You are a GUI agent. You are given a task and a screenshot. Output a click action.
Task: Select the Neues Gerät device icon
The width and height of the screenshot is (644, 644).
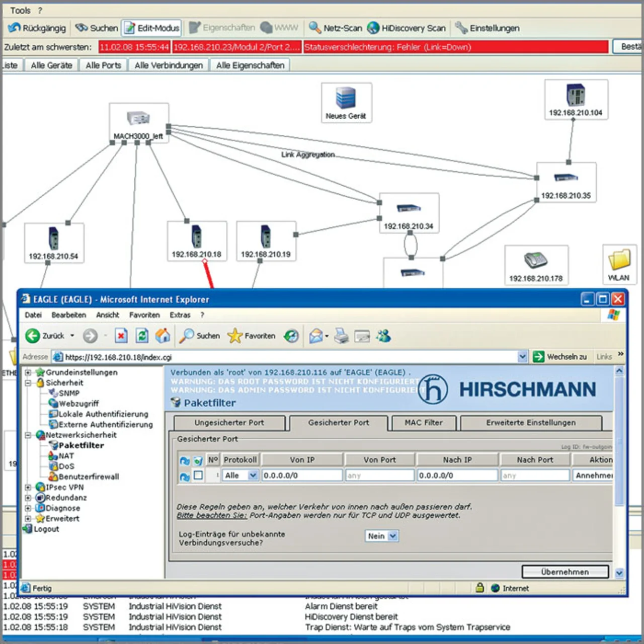pos(346,98)
